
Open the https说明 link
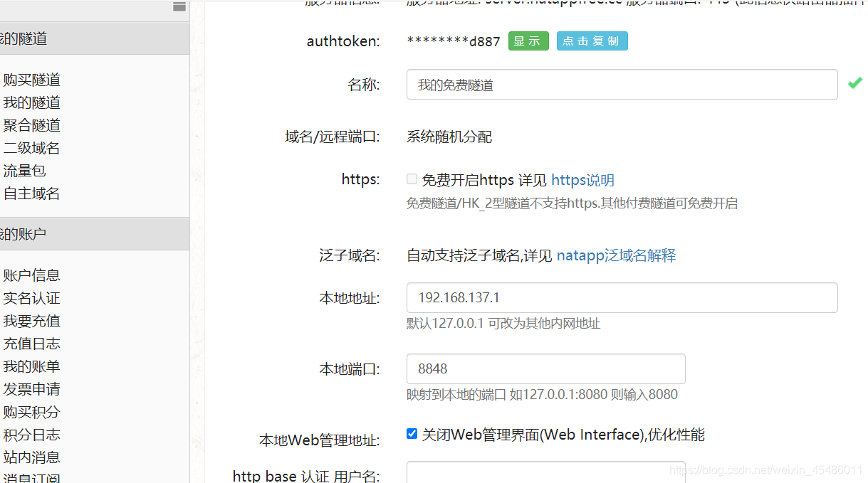pyautogui.click(x=582, y=181)
